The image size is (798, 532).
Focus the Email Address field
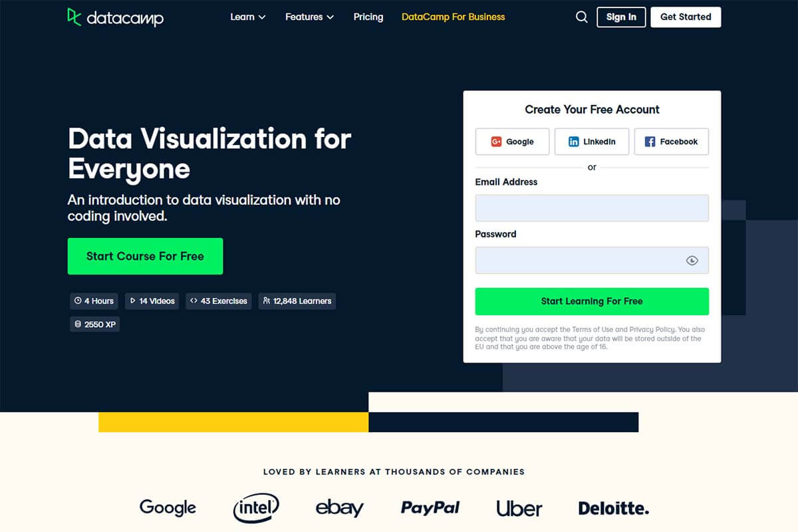[592, 208]
